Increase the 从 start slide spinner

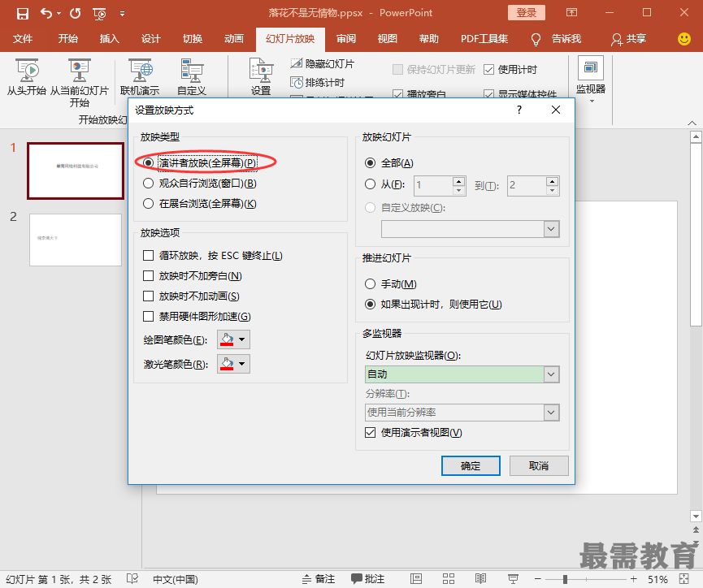(458, 181)
